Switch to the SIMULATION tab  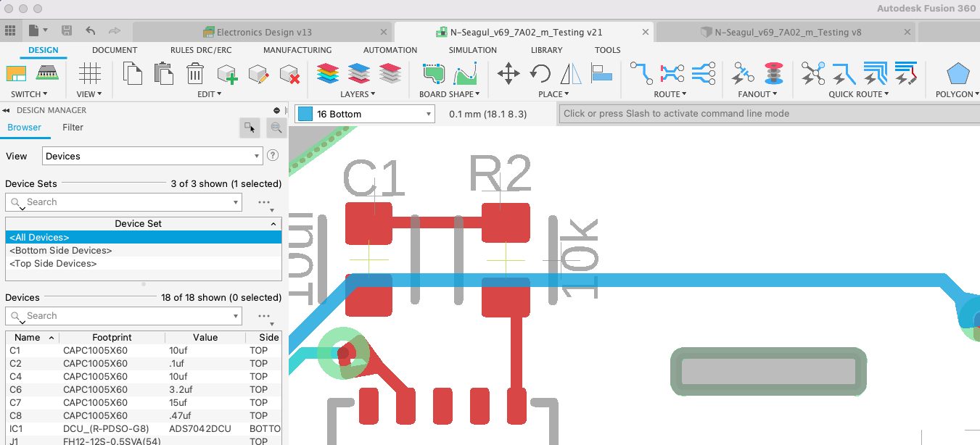(473, 50)
